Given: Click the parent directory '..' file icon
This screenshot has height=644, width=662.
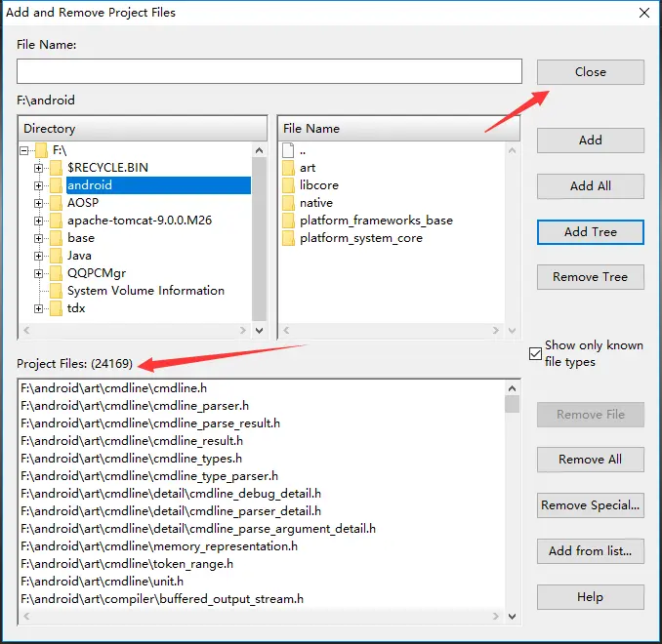Looking at the screenshot, I should coord(288,150).
